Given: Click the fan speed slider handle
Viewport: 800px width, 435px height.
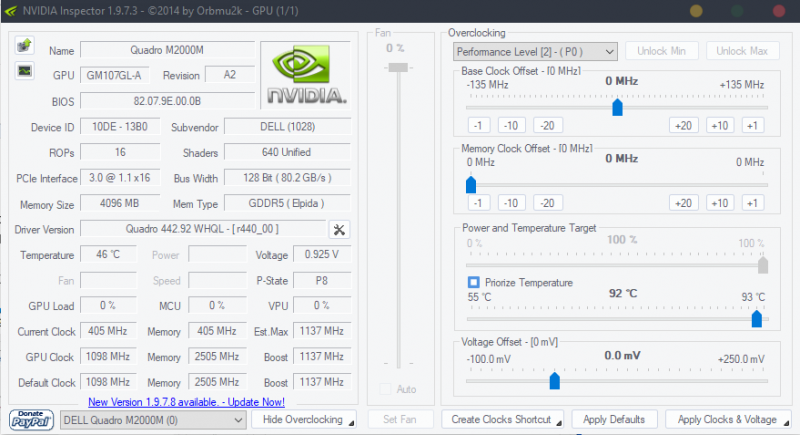Looking at the screenshot, I should pos(398,67).
